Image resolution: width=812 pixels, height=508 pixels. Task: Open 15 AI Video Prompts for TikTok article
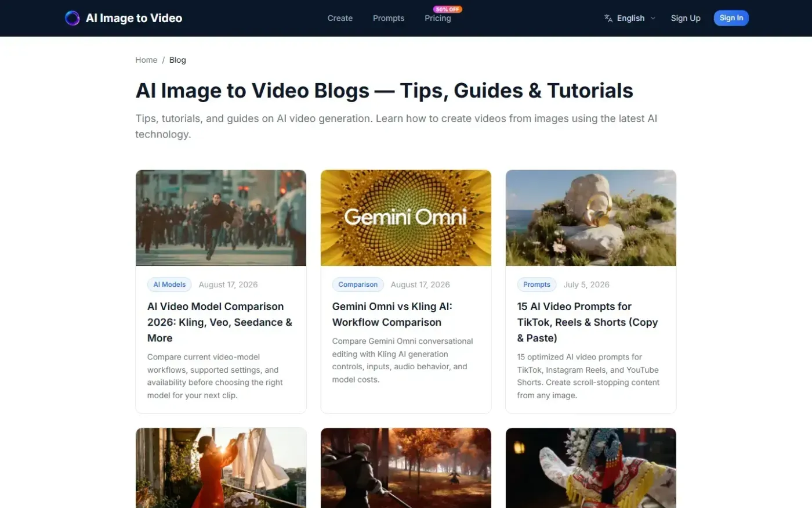588,322
